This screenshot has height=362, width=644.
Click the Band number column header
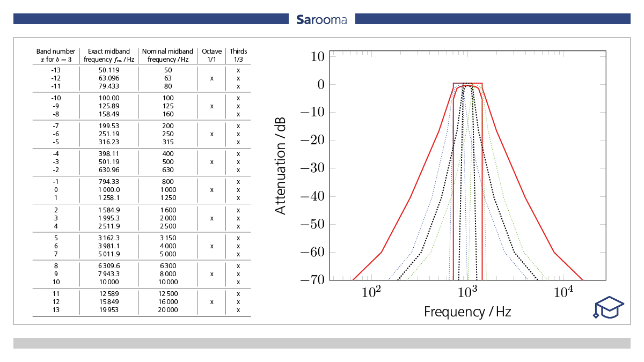pyautogui.click(x=56, y=55)
